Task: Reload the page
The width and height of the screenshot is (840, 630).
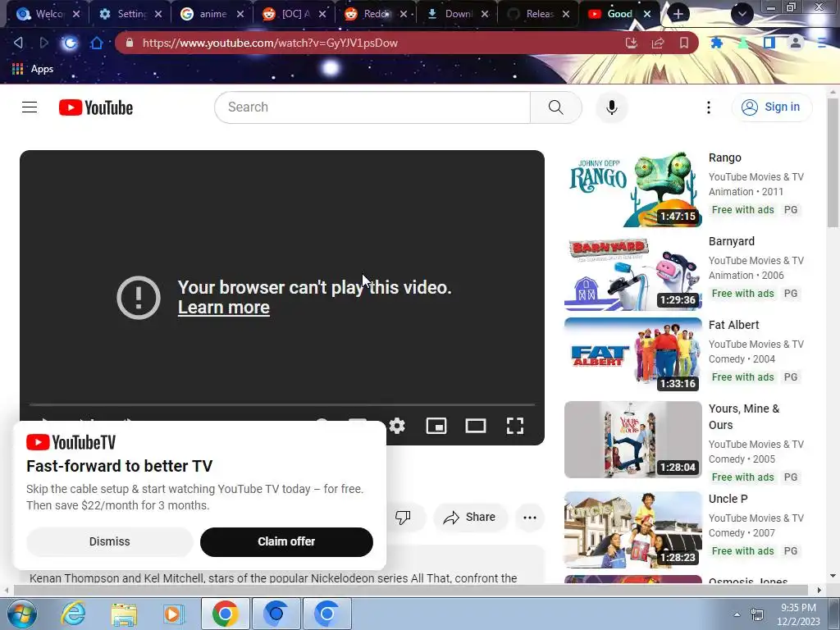Action: [x=70, y=43]
